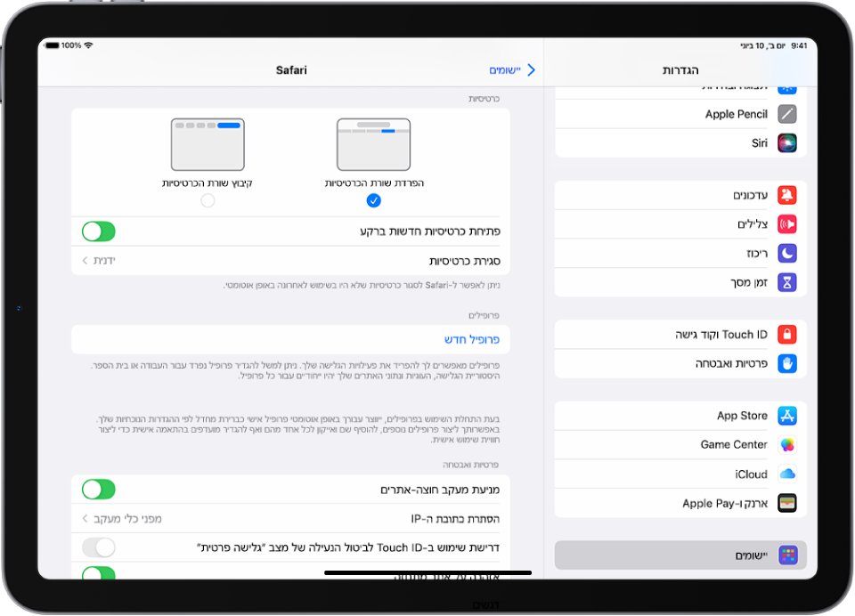Viewport: 855px width, 616px height.
Task: Select the Focus moon icon
Action: click(786, 254)
